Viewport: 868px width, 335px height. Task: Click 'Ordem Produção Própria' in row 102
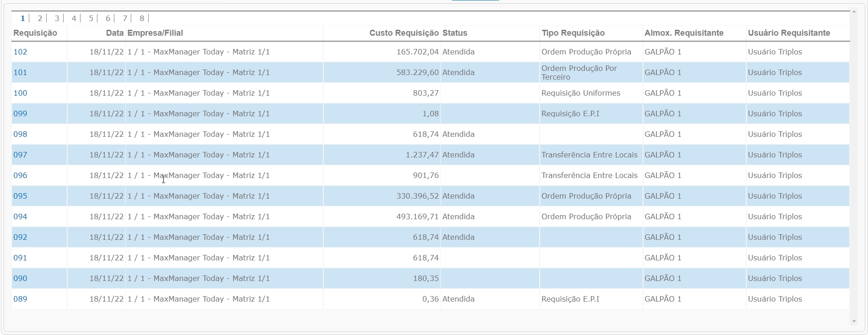click(586, 52)
